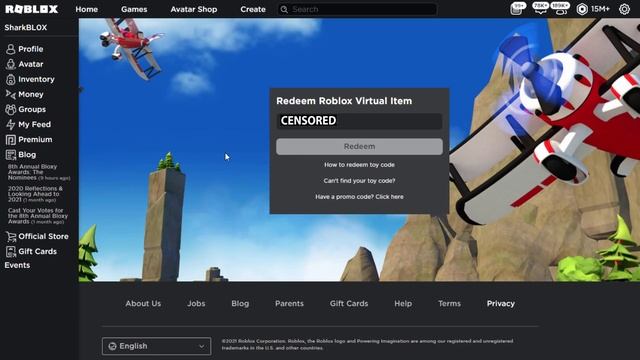
Task: Open Money in the sidebar
Action: point(31,94)
